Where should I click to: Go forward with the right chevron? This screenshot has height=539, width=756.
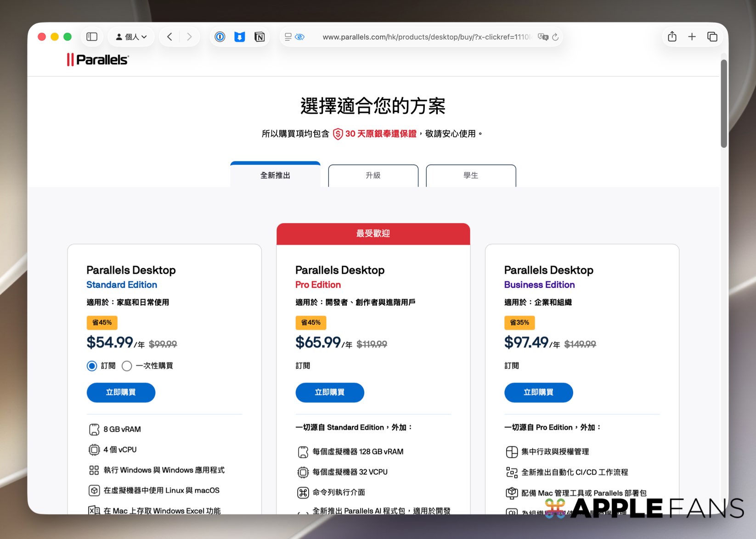189,37
